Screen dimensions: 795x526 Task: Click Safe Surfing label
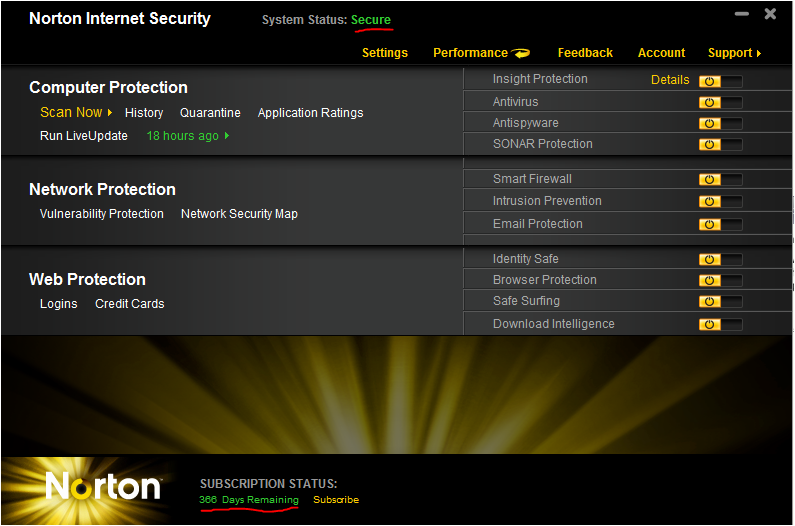click(526, 301)
